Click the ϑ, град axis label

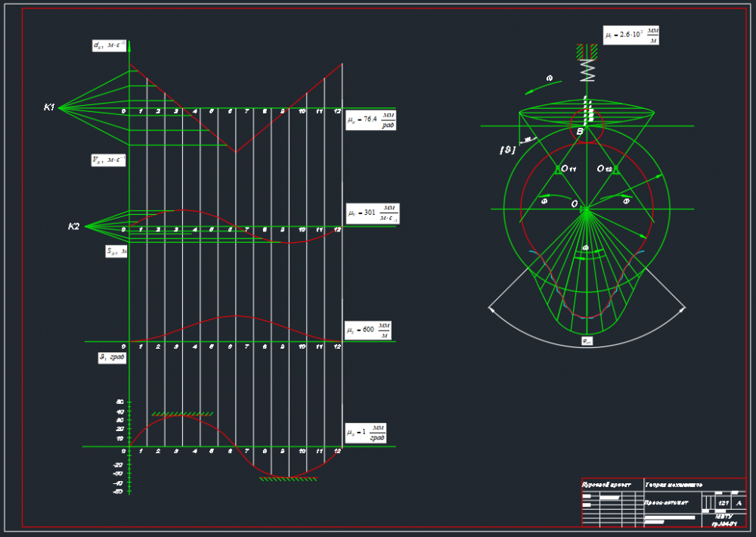112,358
